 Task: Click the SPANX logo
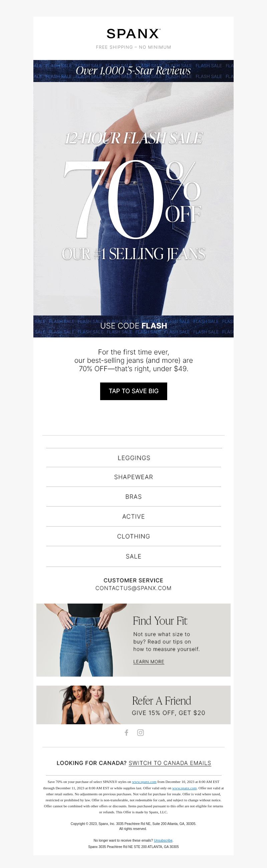[133, 34]
